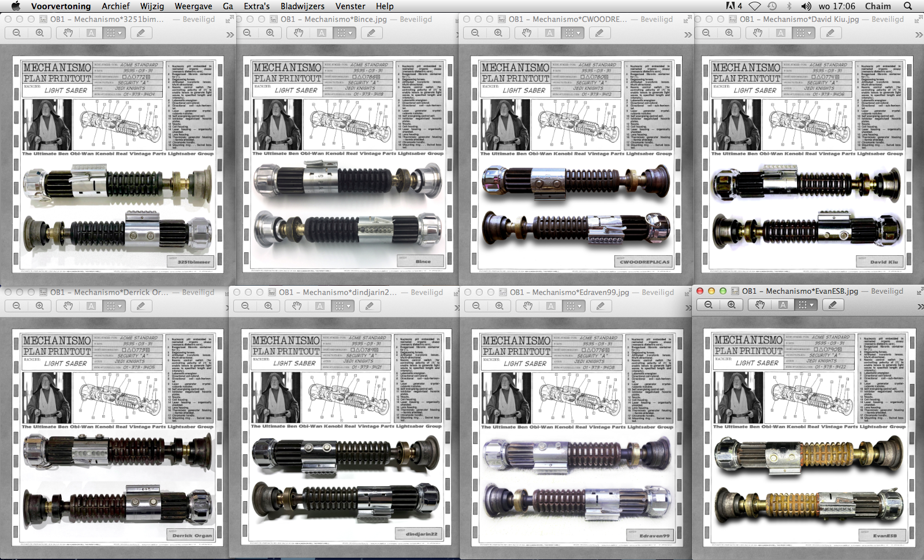Zoom in on the David Kiu.jpg window
Image resolution: width=924 pixels, height=560 pixels.
pos(729,33)
